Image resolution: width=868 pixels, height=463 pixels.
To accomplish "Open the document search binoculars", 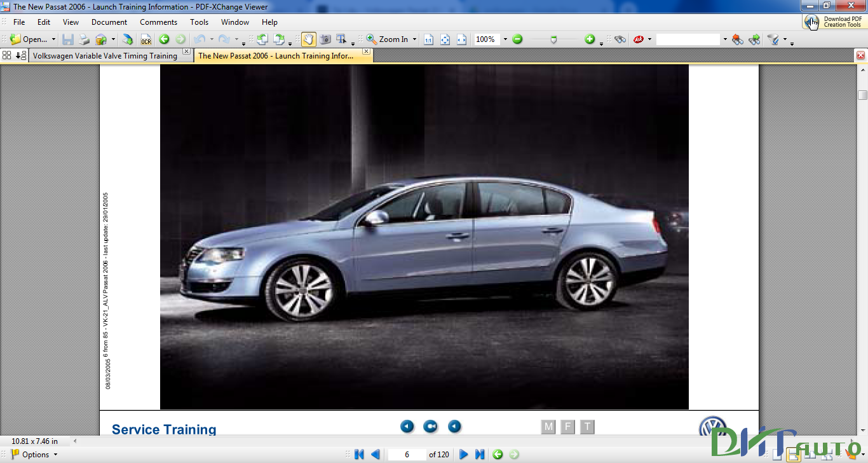I will tap(620, 39).
